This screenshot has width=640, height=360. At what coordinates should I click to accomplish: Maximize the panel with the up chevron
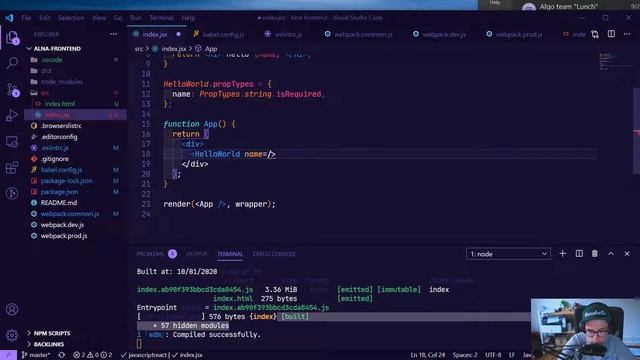[611, 253]
